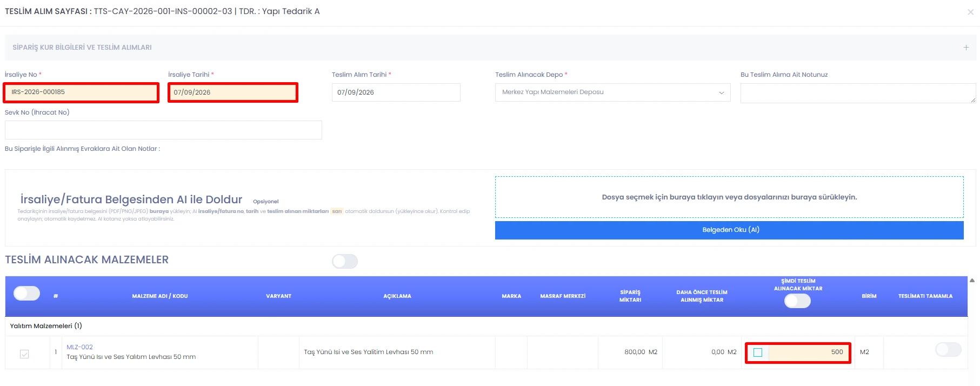Image resolution: width=980 pixels, height=386 pixels.
Task: Click the Marka column header
Action: [511, 296]
